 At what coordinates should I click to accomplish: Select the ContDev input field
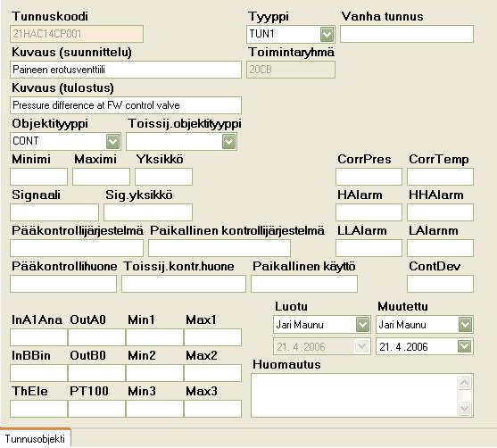[x=440, y=284]
